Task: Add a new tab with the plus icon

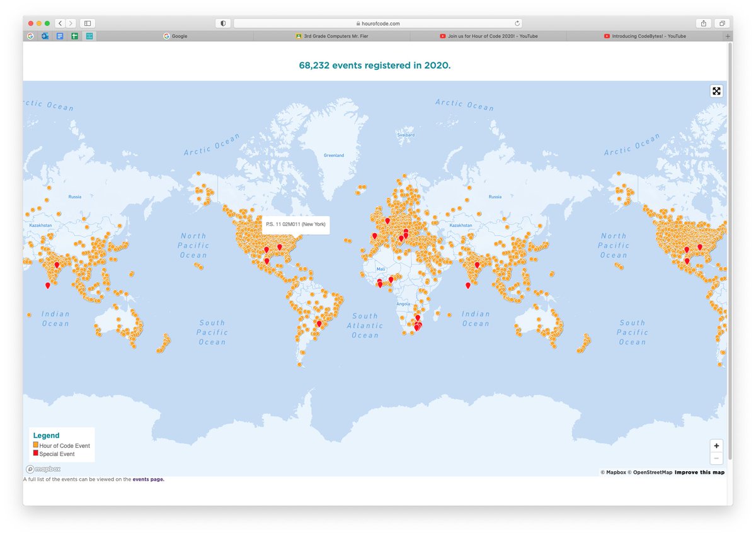Action: pos(728,36)
